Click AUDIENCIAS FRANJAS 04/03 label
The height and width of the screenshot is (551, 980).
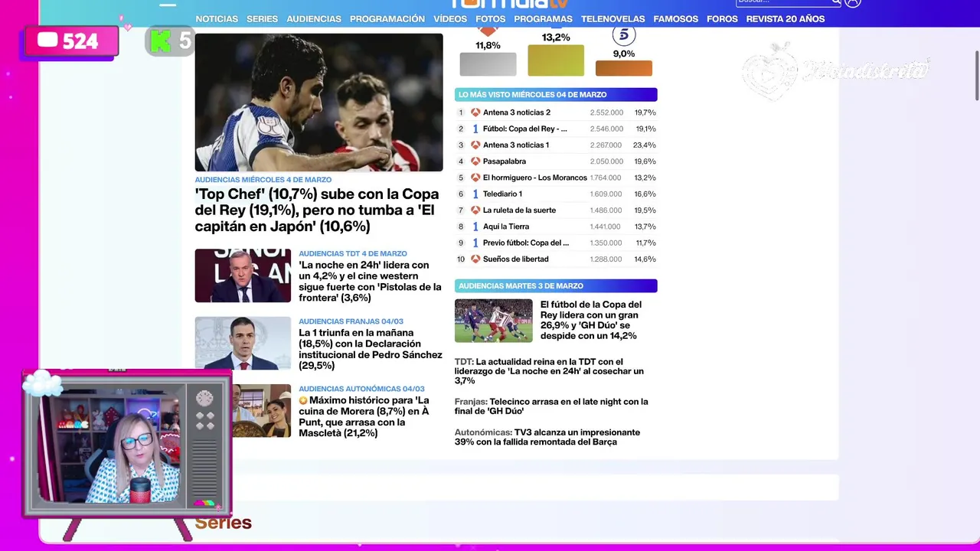(x=351, y=321)
